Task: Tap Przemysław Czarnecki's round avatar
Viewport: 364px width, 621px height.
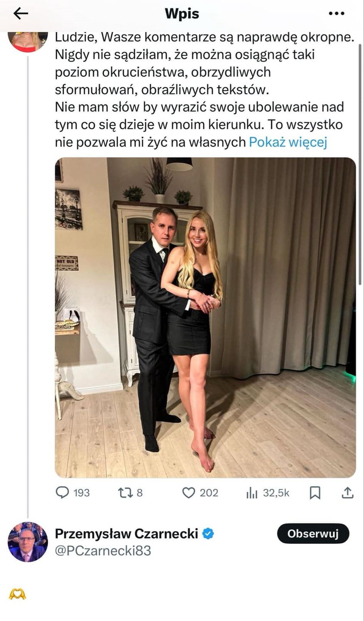Action: pos(28,542)
